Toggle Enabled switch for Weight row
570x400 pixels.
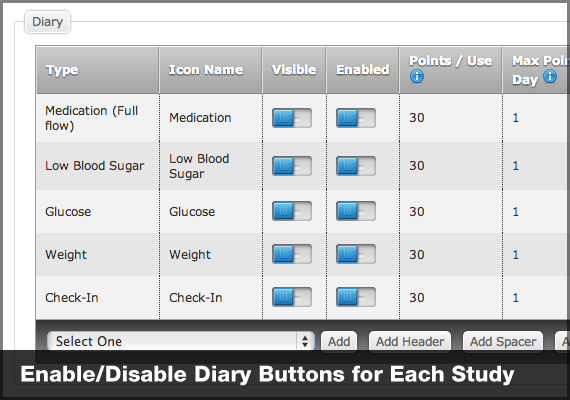356,254
